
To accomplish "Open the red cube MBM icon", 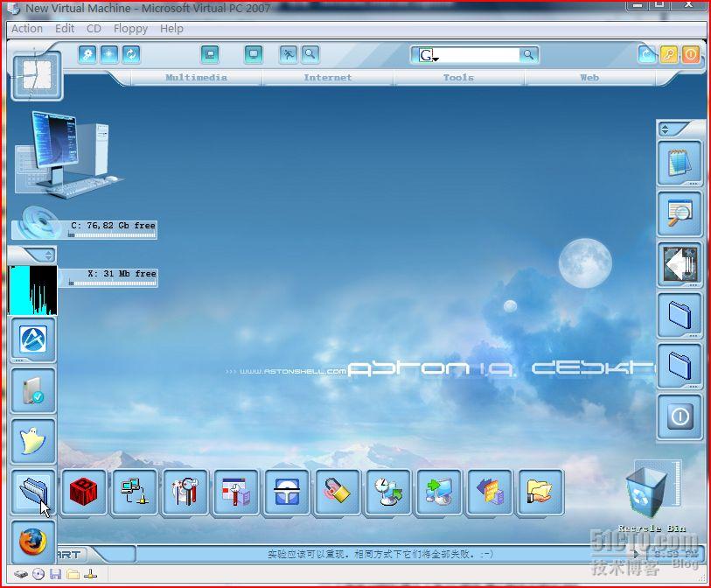I will click(84, 493).
